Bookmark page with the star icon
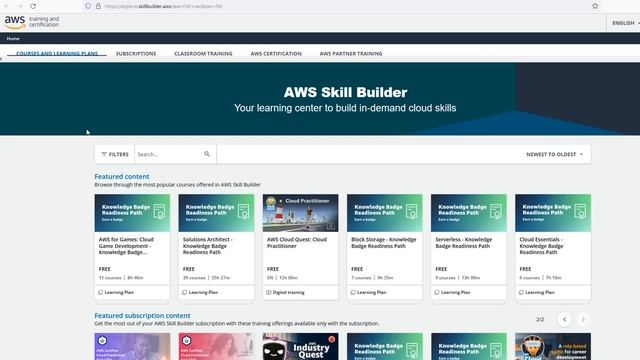The width and height of the screenshot is (640, 360). click(x=595, y=6)
